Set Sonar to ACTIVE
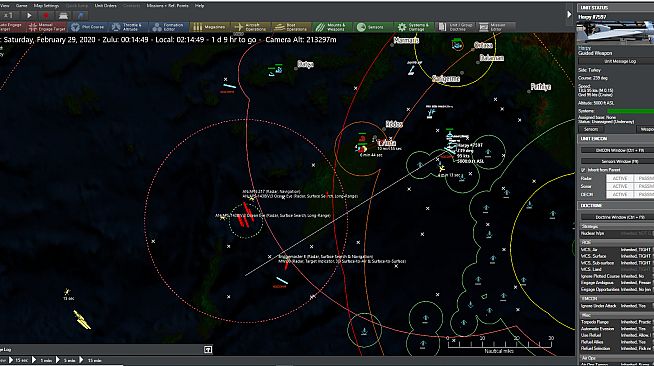 [x=619, y=186]
